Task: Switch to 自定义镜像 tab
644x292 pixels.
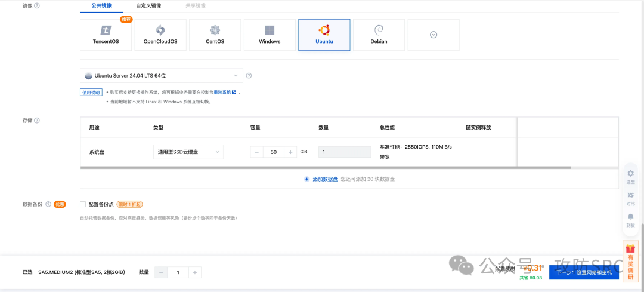Action: (148, 6)
